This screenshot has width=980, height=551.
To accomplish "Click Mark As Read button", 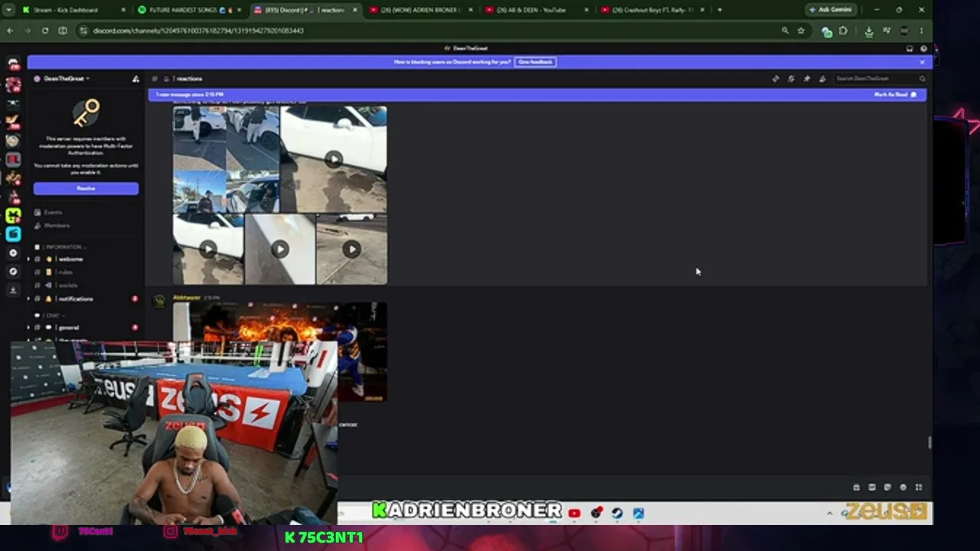I will coord(896,95).
